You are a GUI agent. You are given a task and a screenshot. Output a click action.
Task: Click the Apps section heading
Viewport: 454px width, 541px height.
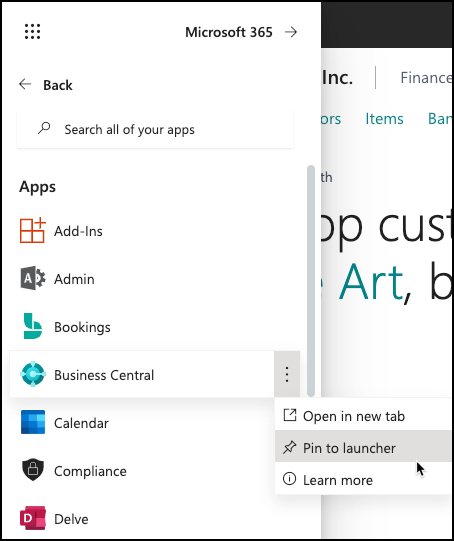pos(37,187)
